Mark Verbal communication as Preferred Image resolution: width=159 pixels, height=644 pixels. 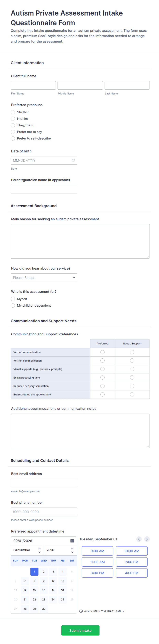click(102, 352)
